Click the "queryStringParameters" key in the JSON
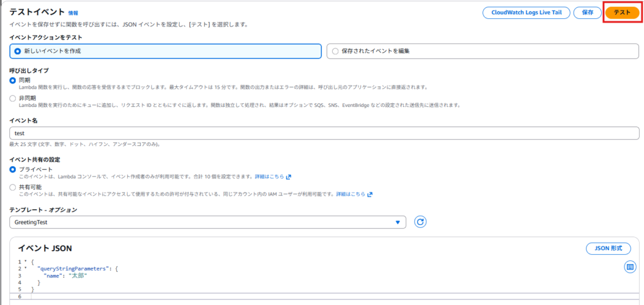The image size is (644, 305). tap(73, 269)
